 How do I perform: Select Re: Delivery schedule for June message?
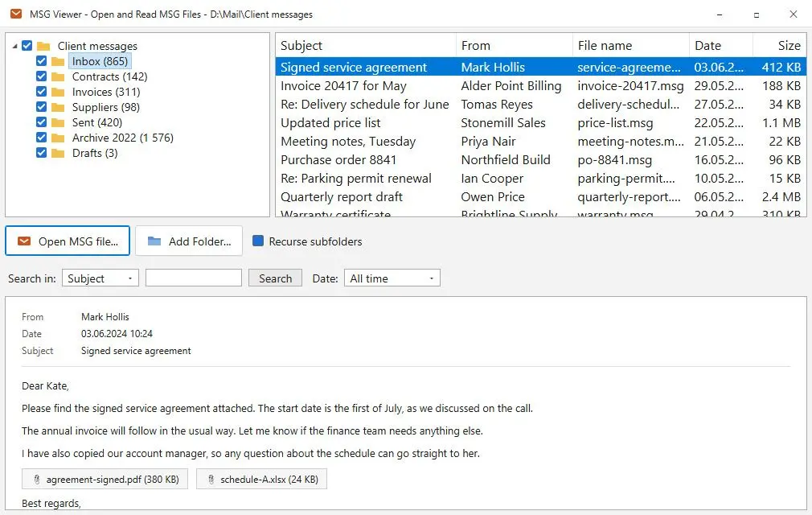(x=540, y=104)
